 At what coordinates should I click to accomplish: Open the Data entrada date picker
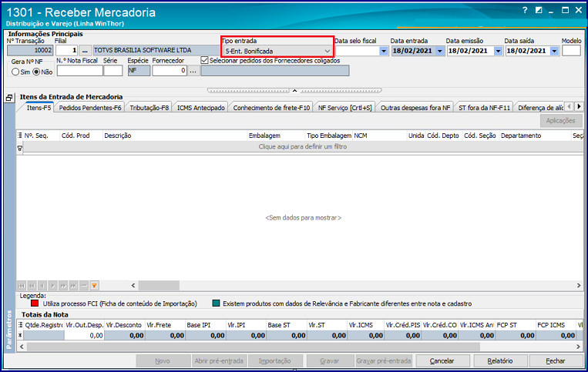[440, 51]
